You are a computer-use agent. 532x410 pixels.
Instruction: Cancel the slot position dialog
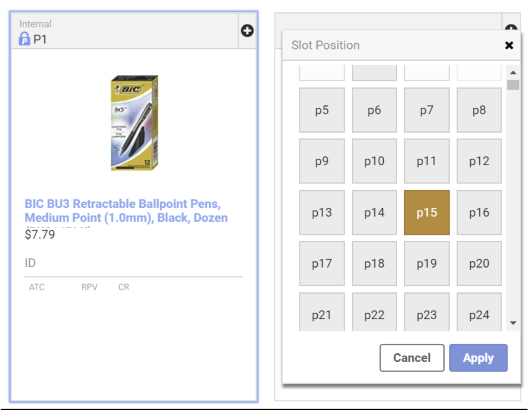point(411,358)
